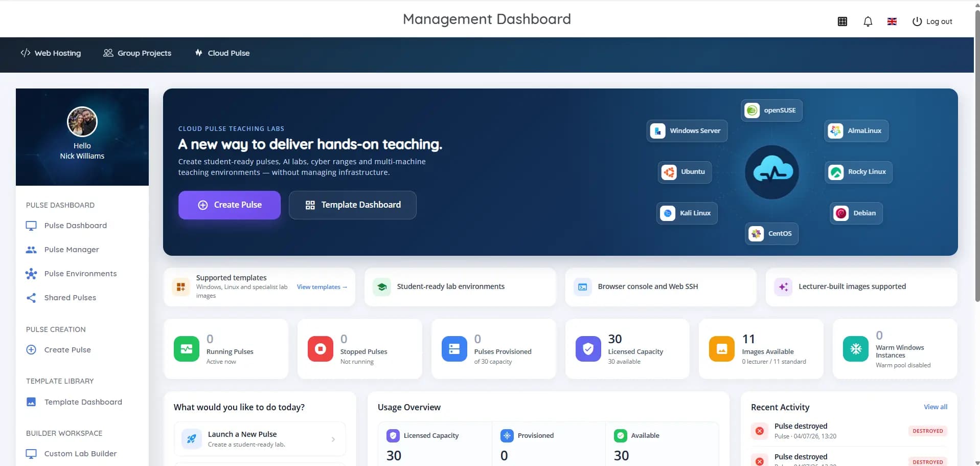Log out of the dashboard
This screenshot has width=980, height=466.
pyautogui.click(x=932, y=21)
